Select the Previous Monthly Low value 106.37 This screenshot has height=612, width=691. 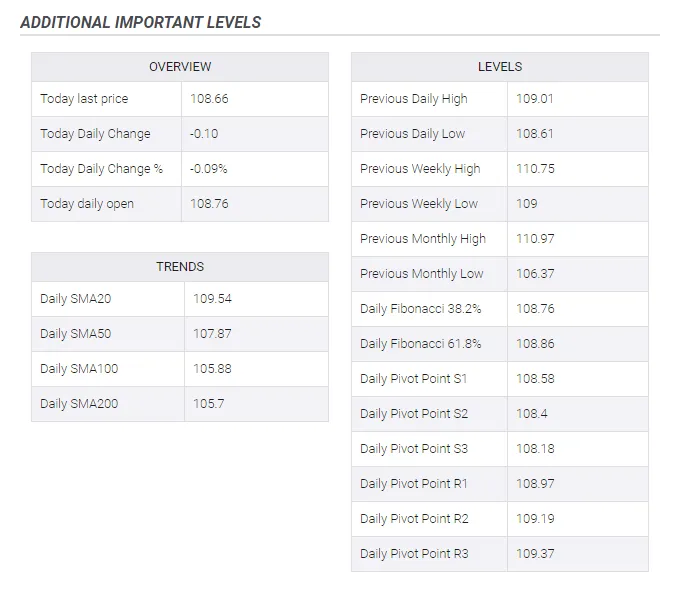click(x=535, y=274)
